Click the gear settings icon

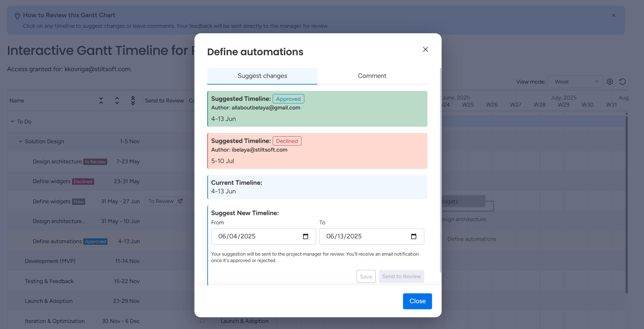tap(610, 82)
